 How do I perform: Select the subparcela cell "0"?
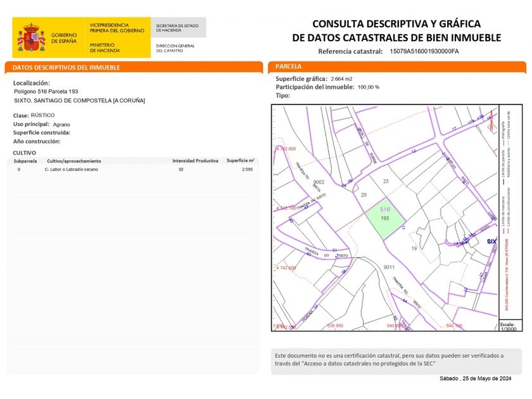tap(18, 170)
